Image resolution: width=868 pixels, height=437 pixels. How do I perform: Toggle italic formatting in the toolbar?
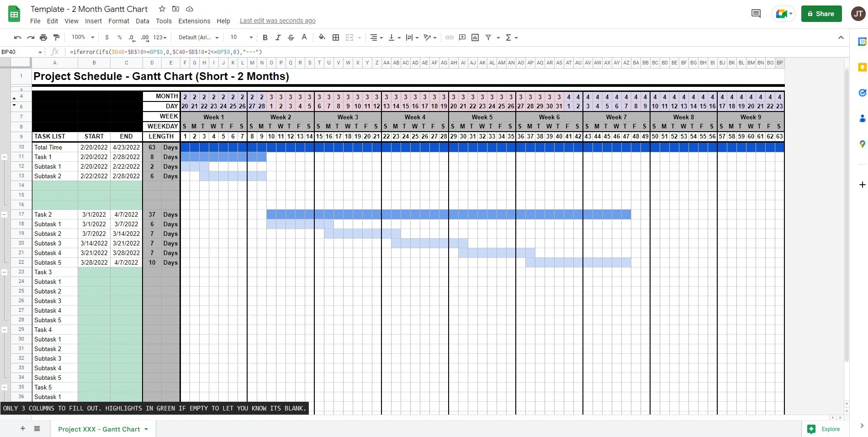pyautogui.click(x=278, y=37)
